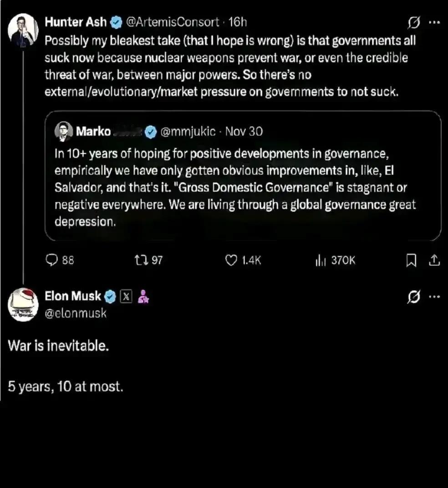Click Grok icon on Hunter Ash's tweet

point(414,22)
